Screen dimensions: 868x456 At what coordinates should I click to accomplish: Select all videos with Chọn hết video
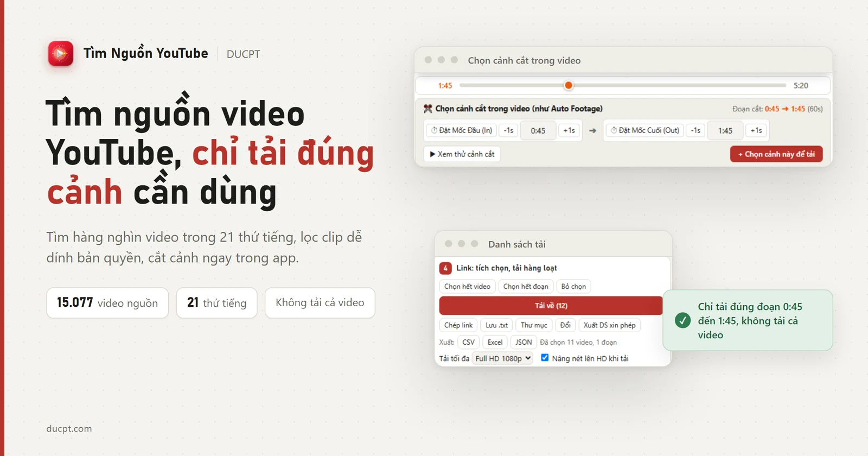point(467,287)
